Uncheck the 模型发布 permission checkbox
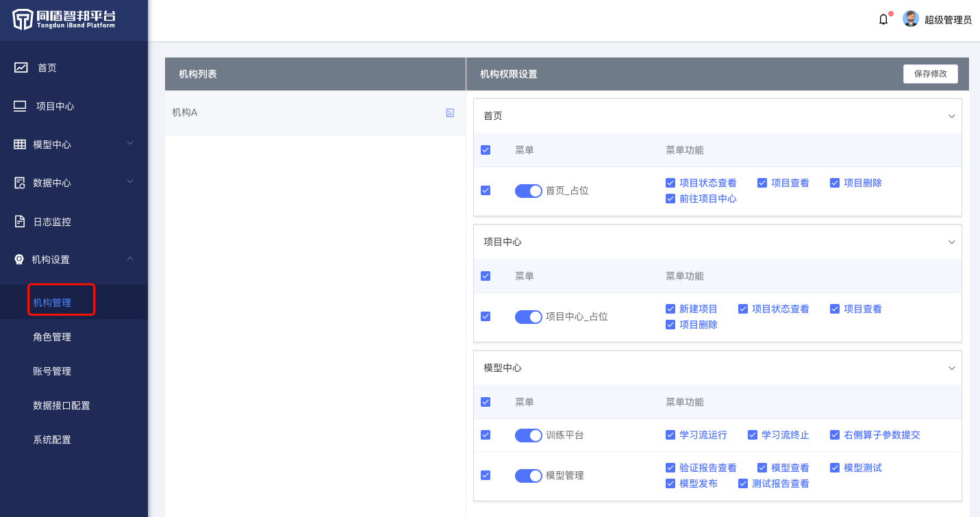Screen dimensions: 980x517 pos(670,483)
